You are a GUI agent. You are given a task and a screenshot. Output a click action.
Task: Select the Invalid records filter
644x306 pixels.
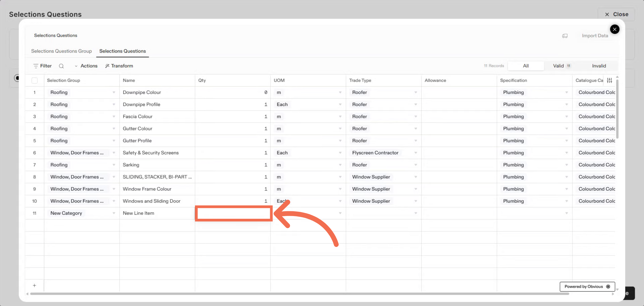[x=599, y=66]
